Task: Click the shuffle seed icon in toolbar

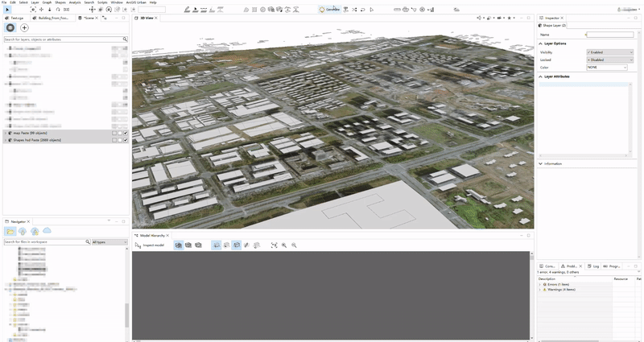Action: [354, 9]
